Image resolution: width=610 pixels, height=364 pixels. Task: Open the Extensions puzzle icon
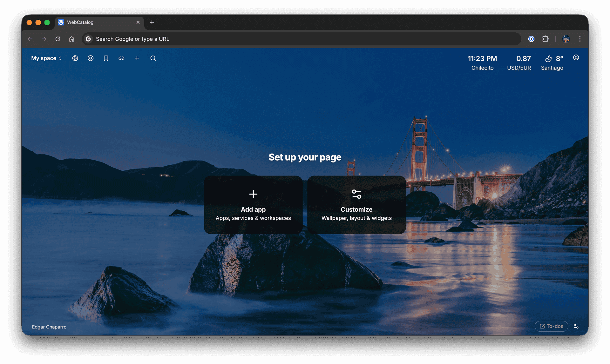[546, 39]
